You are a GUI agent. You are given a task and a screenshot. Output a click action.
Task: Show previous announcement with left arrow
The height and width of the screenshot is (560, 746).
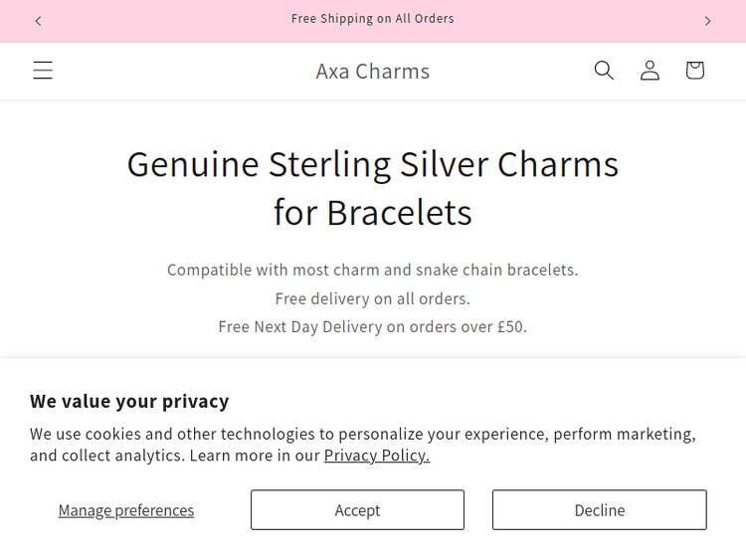(38, 20)
